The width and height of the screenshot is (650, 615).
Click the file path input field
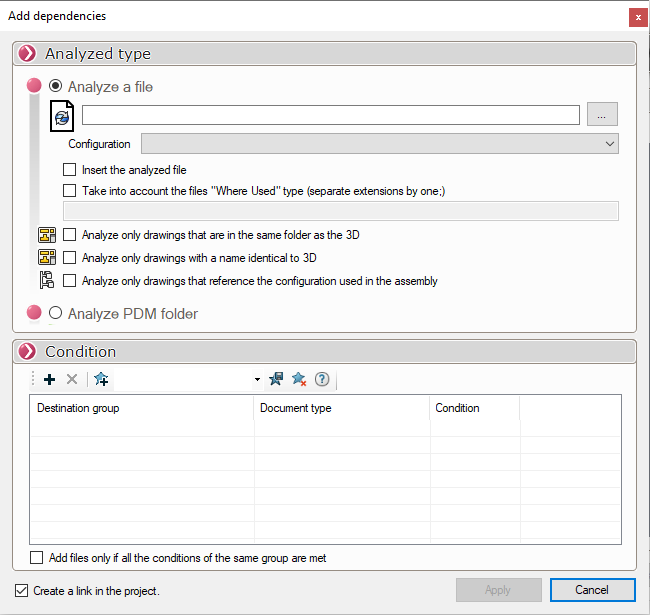tap(330, 115)
